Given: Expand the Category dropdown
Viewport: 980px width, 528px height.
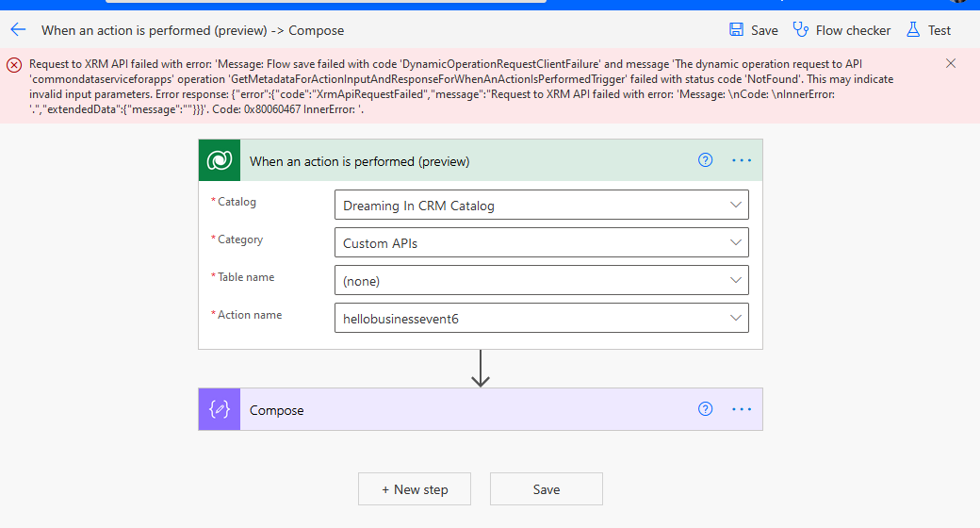Looking at the screenshot, I should click(x=735, y=242).
